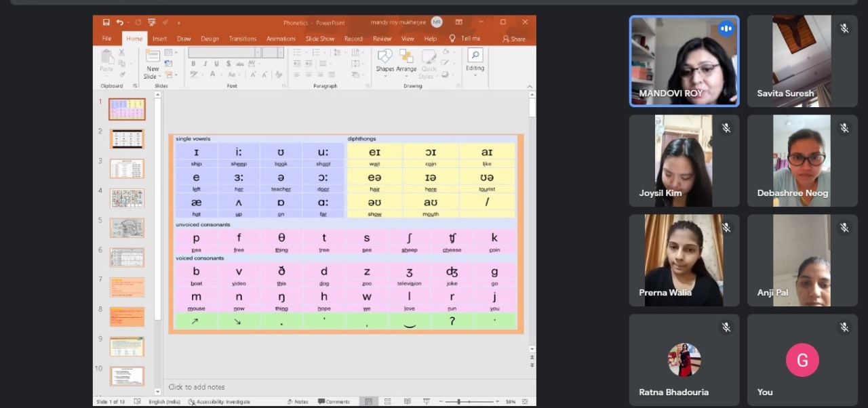Click Savita Suresh's video tile
This screenshot has width=868, height=408.
pyautogui.click(x=802, y=61)
